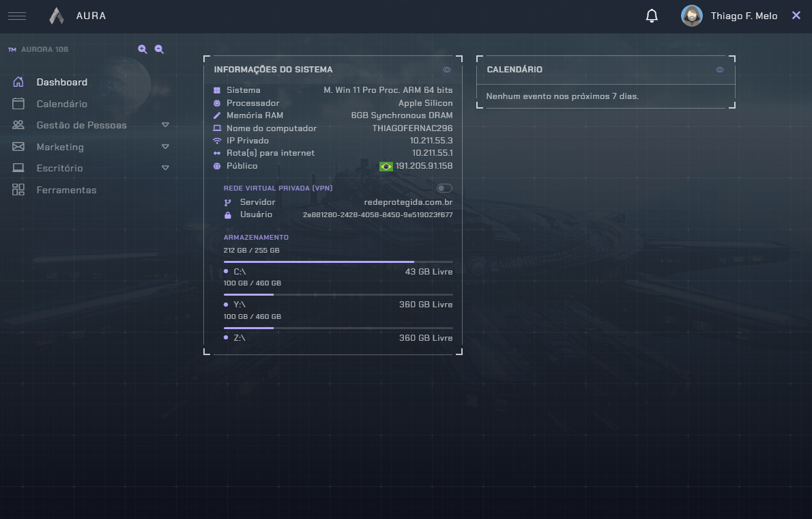812x519 pixels.
Task: Hide the Informações do Sistema panel
Action: pyautogui.click(x=447, y=70)
